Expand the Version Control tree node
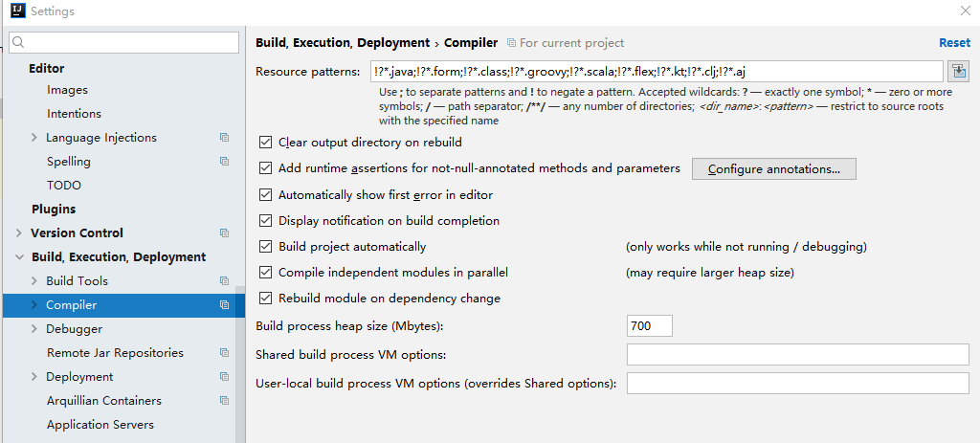This screenshot has height=443, width=980. click(x=19, y=233)
